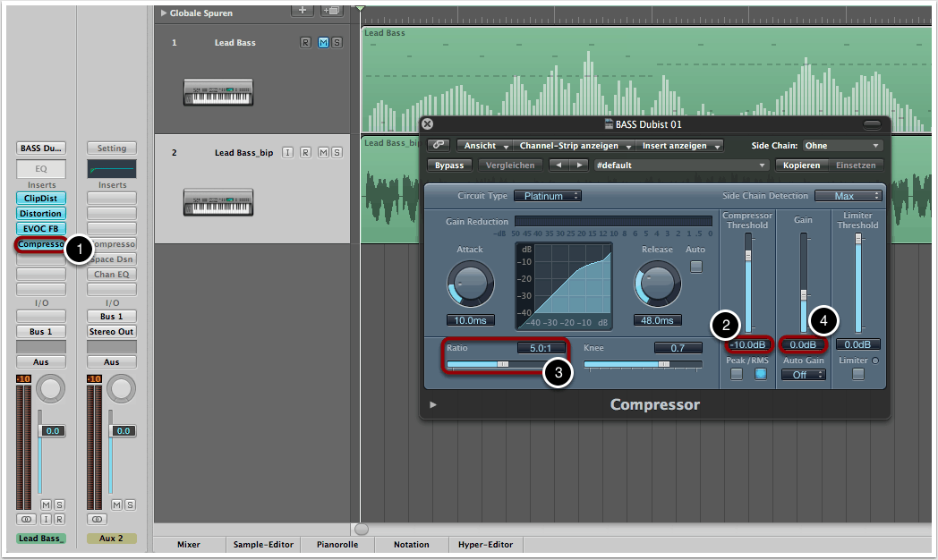Screen dimensions: 938x560
Task: Switch detection to Peak mode
Action: [736, 375]
